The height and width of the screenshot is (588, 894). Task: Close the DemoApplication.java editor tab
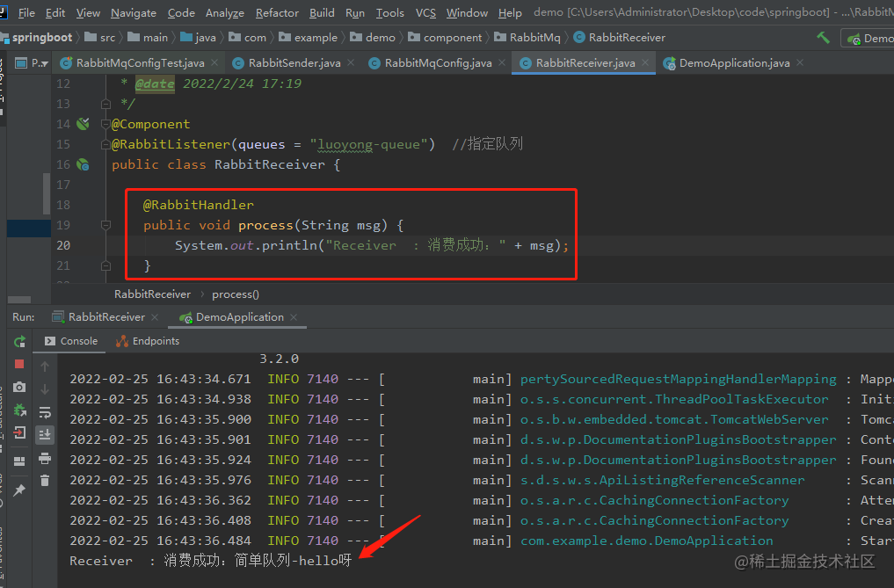pyautogui.click(x=800, y=62)
